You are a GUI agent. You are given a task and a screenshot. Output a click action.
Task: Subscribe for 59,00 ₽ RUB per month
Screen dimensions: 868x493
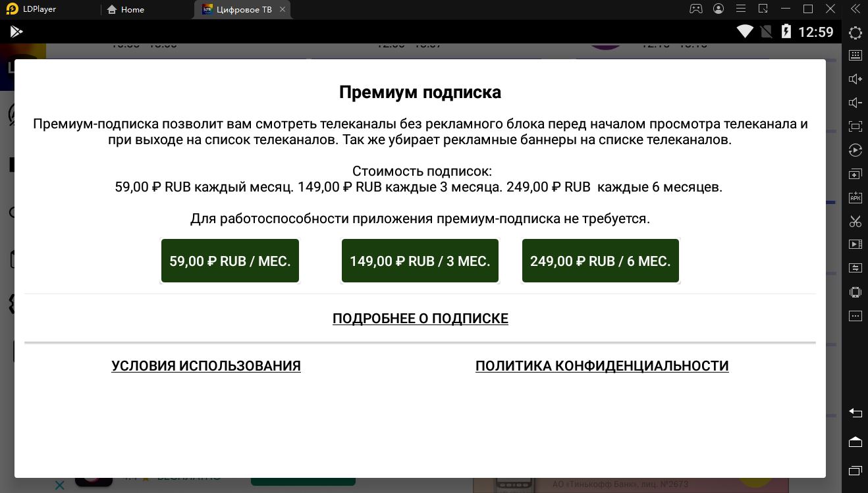click(230, 261)
